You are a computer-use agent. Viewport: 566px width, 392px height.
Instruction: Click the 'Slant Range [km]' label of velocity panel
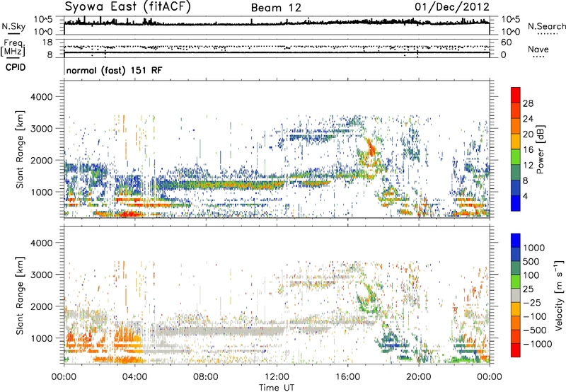[x=20, y=295]
